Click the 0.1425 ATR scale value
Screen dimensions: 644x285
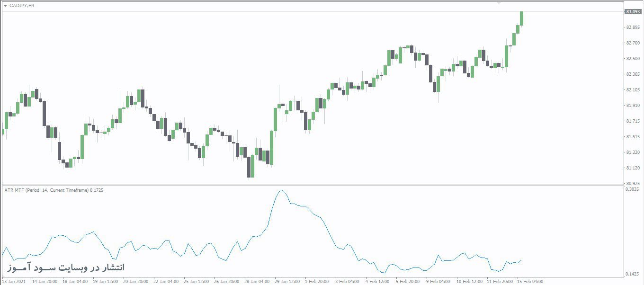click(x=633, y=274)
